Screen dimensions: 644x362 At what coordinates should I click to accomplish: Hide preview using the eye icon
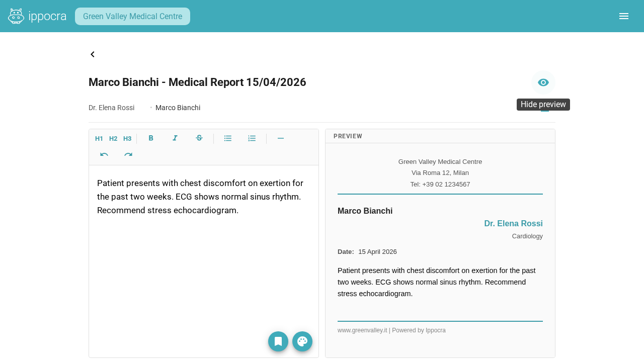pyautogui.click(x=543, y=82)
